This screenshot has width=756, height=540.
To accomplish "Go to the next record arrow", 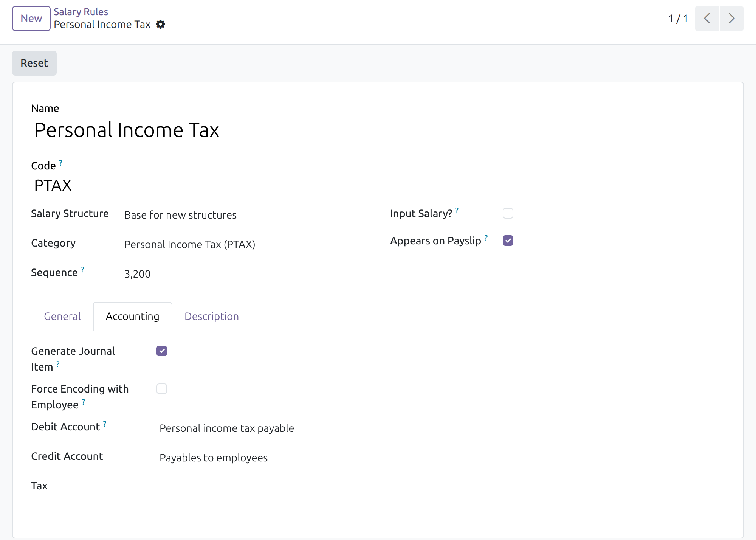I will pos(732,19).
